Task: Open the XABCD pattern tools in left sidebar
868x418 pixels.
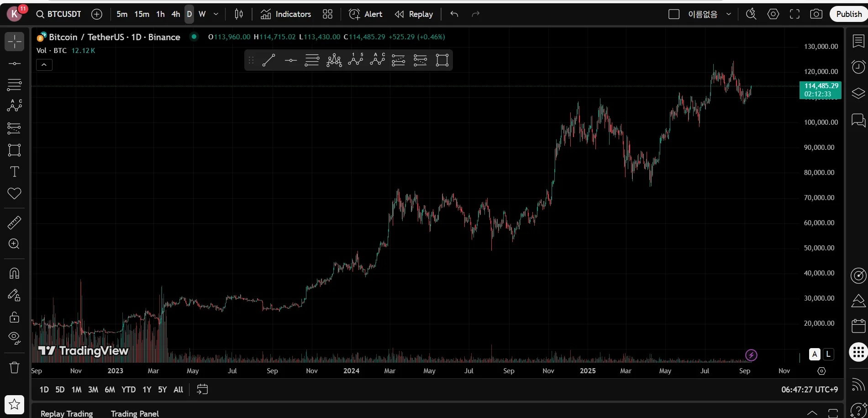Action: 15,106
